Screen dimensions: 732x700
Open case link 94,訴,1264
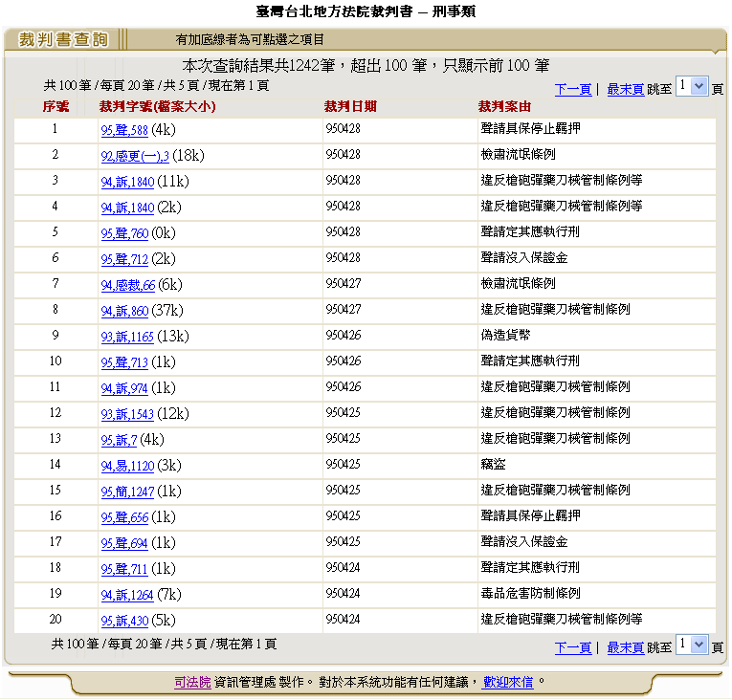127,595
